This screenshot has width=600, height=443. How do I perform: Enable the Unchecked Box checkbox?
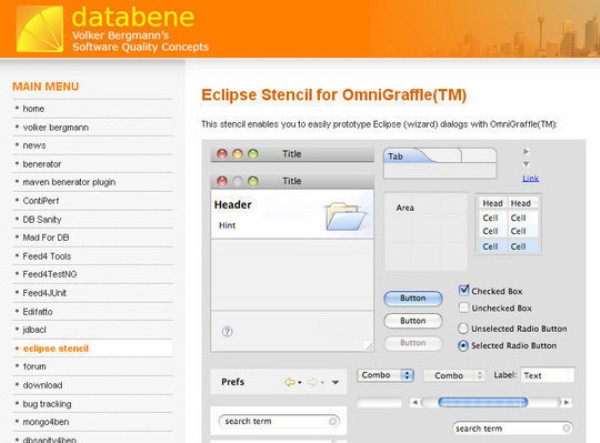coord(464,308)
